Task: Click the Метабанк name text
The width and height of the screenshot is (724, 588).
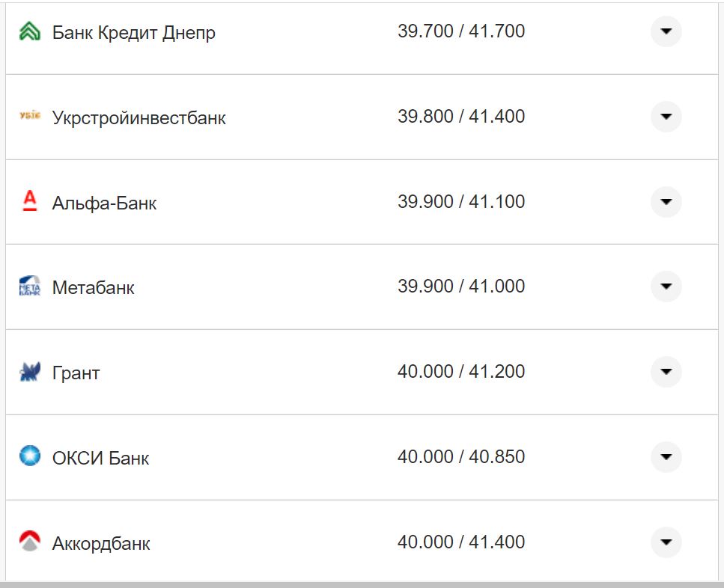Action: coord(93,287)
